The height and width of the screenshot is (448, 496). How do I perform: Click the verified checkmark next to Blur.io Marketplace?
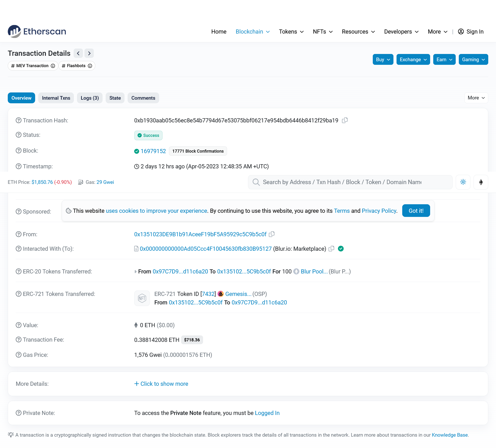tap(341, 249)
